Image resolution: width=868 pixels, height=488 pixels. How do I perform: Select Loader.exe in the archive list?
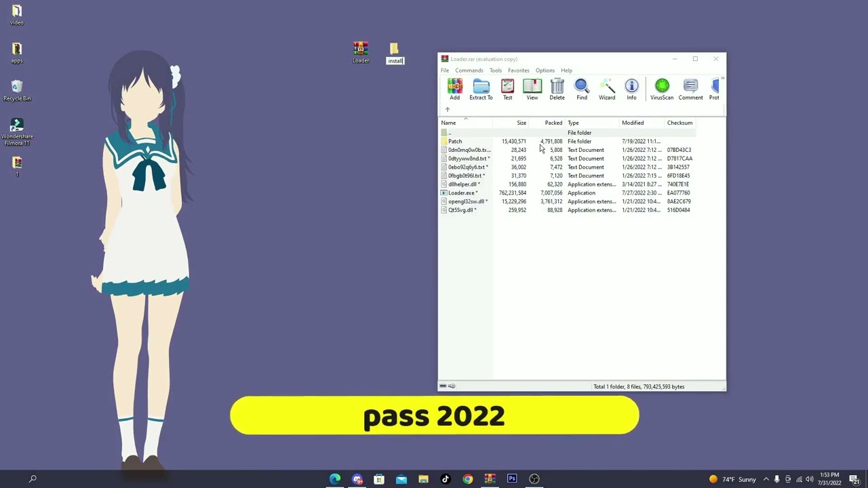(568, 192)
